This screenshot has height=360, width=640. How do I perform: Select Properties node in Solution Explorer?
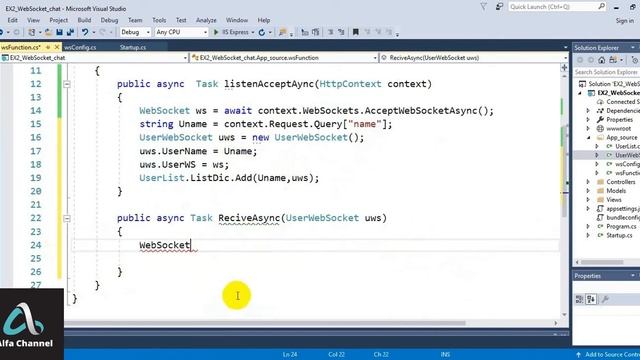[619, 120]
